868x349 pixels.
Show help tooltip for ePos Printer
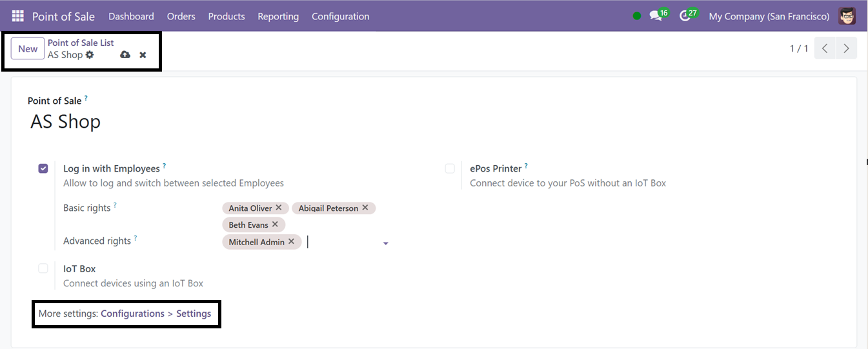(x=526, y=166)
